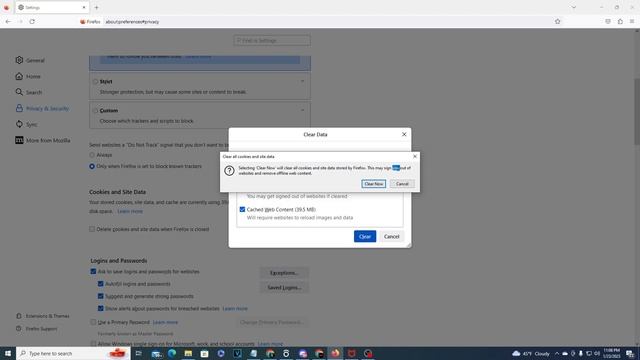Toggle Suggest and generate strong passwords
The height and width of the screenshot is (360, 640).
[100, 296]
